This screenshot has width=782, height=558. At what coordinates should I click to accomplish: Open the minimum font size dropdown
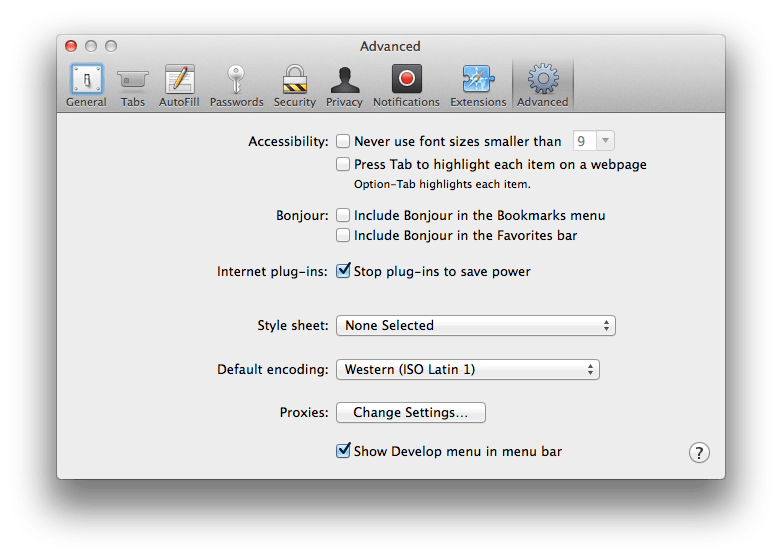(x=594, y=142)
